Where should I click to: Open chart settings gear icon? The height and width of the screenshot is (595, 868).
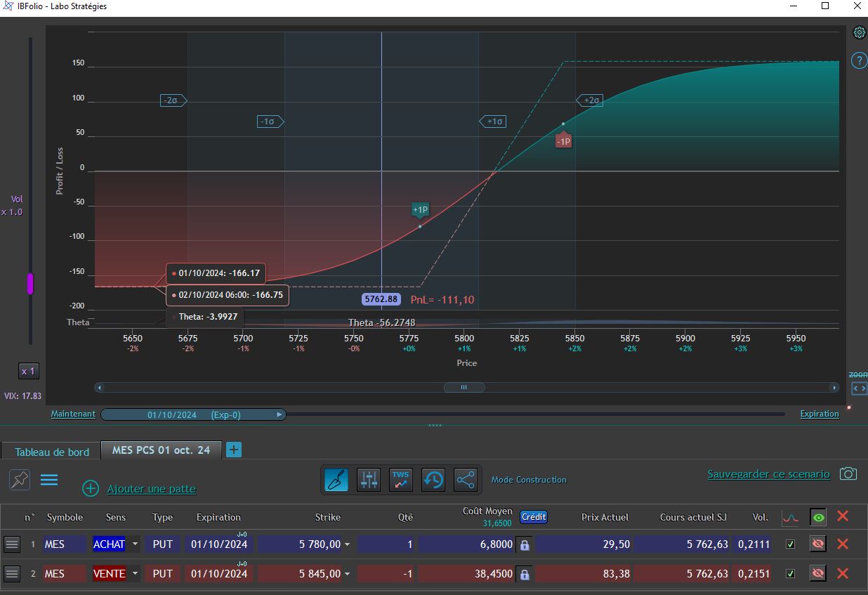click(859, 32)
